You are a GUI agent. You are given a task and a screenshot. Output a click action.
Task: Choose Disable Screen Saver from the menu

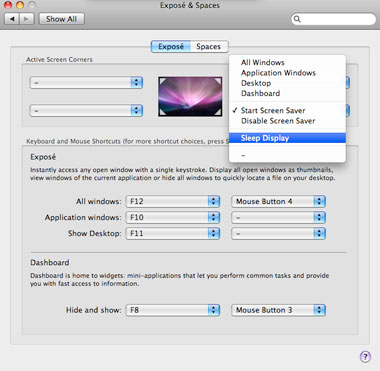[x=287, y=121]
